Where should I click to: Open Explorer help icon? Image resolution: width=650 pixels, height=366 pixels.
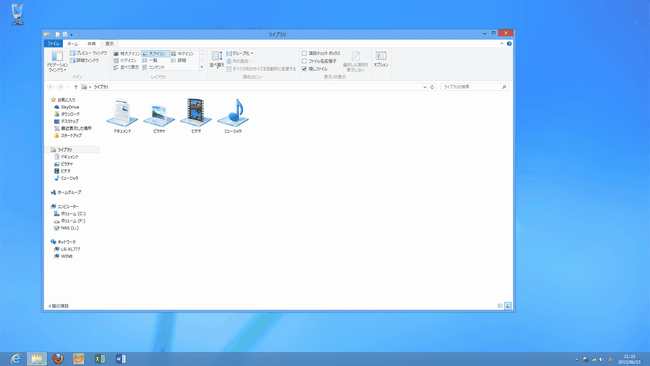(x=509, y=44)
